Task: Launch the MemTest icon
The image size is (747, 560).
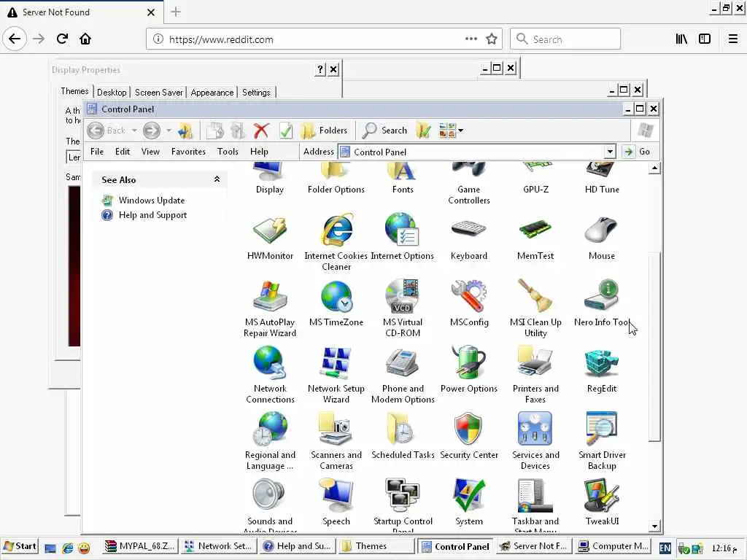Action: [535, 238]
